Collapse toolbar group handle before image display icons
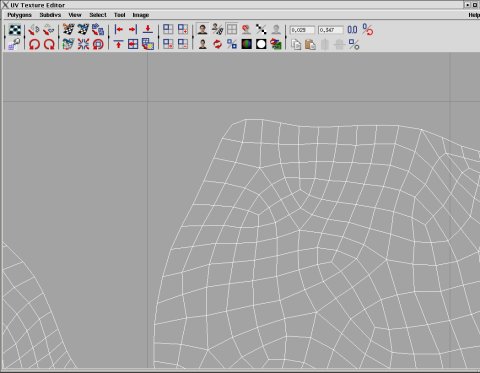Image resolution: width=480 pixels, height=373 pixels. (x=193, y=37)
